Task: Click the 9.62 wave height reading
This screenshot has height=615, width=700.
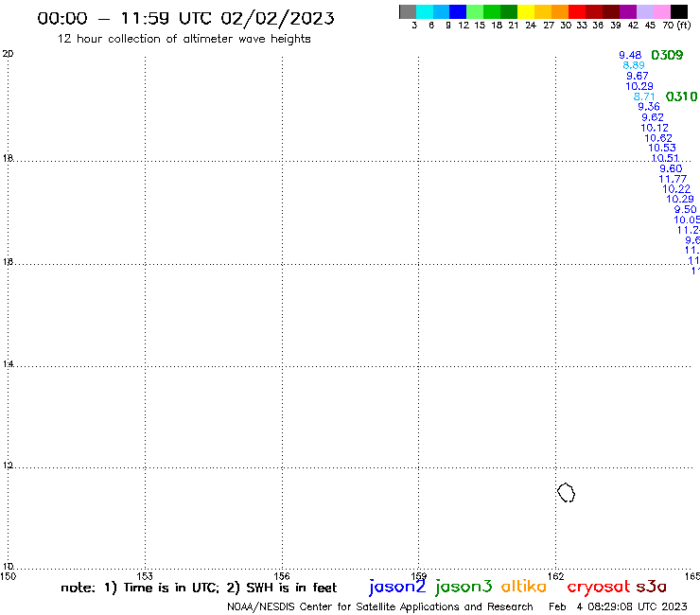Action: 653,117
